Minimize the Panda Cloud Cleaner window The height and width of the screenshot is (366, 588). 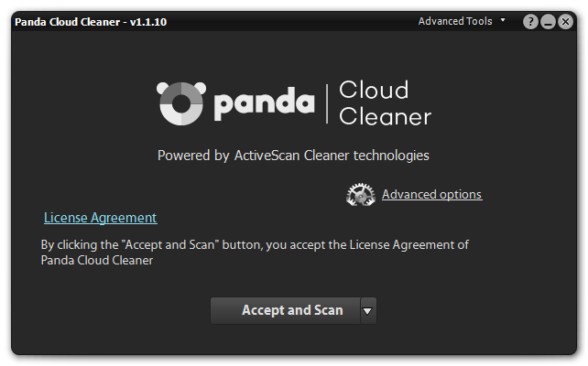click(548, 22)
